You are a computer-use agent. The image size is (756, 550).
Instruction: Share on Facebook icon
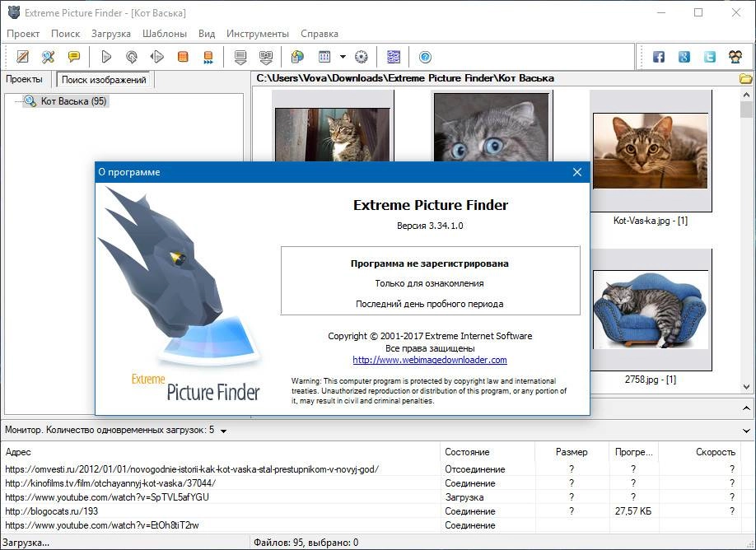click(659, 57)
